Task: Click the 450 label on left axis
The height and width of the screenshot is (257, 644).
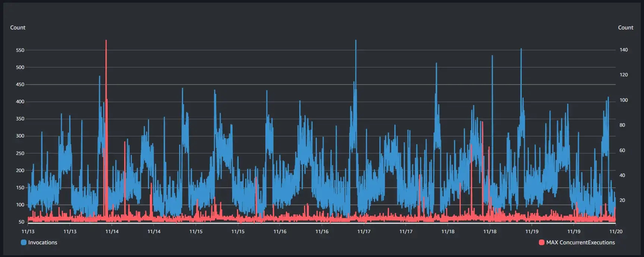Action: 20,85
